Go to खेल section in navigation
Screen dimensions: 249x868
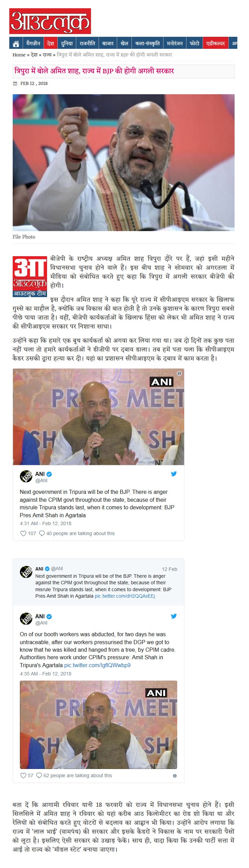point(124,44)
